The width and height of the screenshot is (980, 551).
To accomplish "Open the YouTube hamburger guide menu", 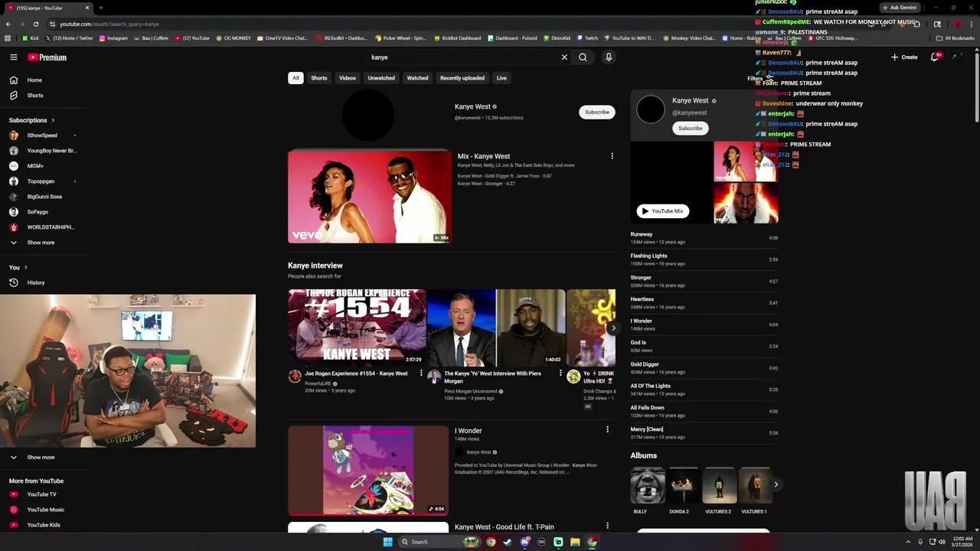I will [x=13, y=57].
